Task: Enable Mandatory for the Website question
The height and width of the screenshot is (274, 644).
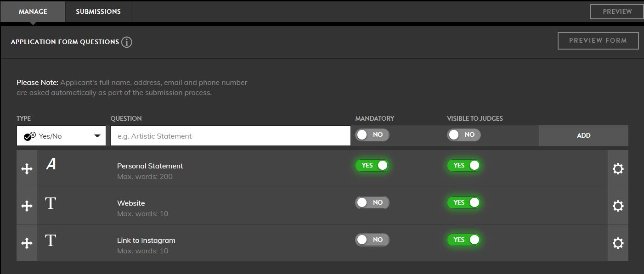Action: pos(372,202)
